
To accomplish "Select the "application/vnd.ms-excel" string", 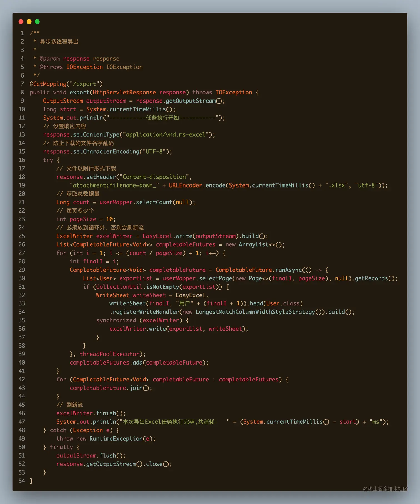I will click(x=166, y=135).
